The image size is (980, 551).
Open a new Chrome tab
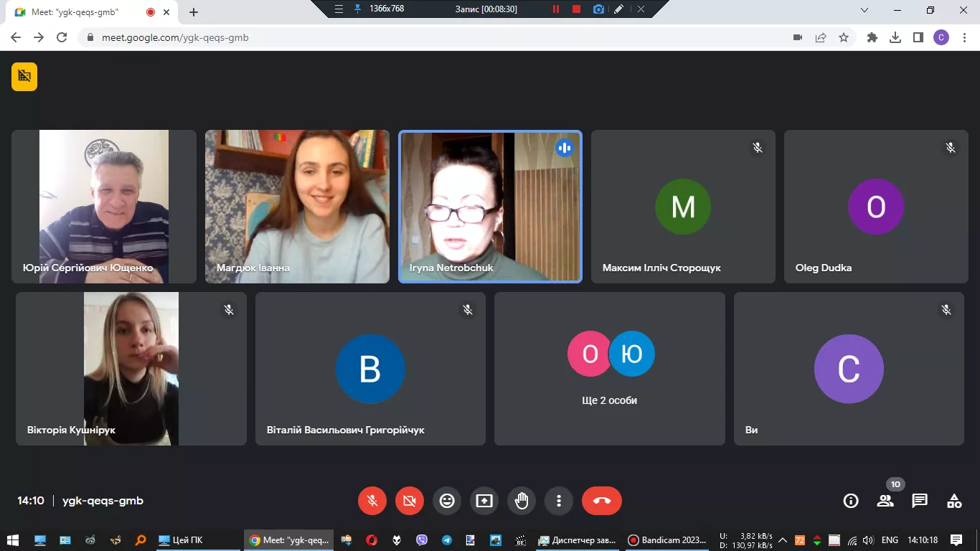coord(194,12)
